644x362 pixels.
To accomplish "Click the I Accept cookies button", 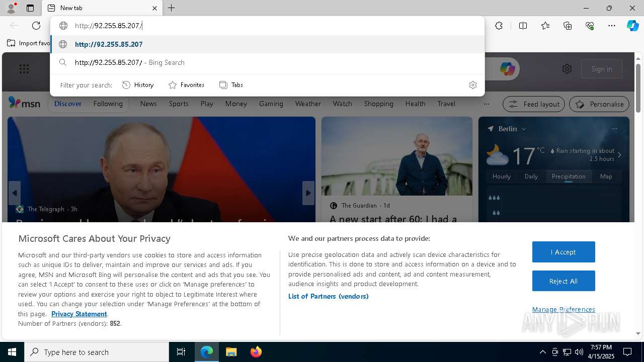I will 563,252.
